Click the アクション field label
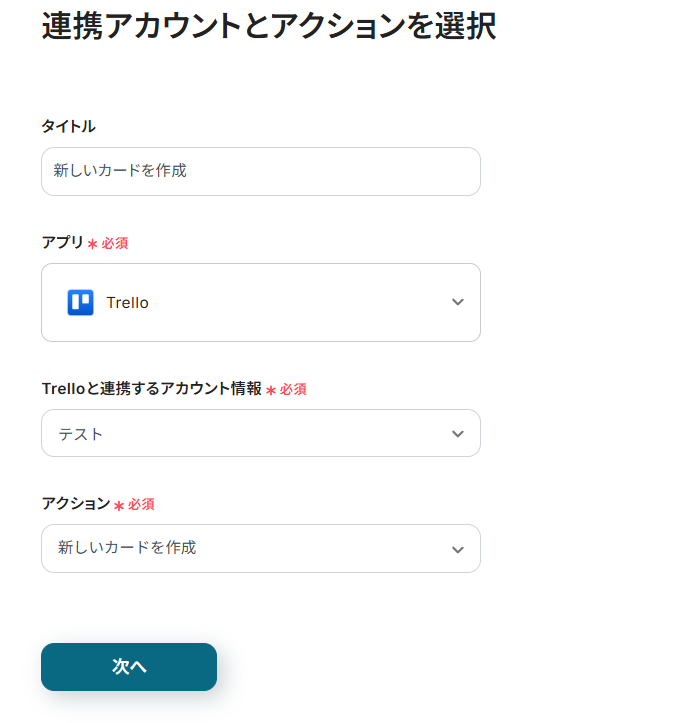 [x=75, y=504]
